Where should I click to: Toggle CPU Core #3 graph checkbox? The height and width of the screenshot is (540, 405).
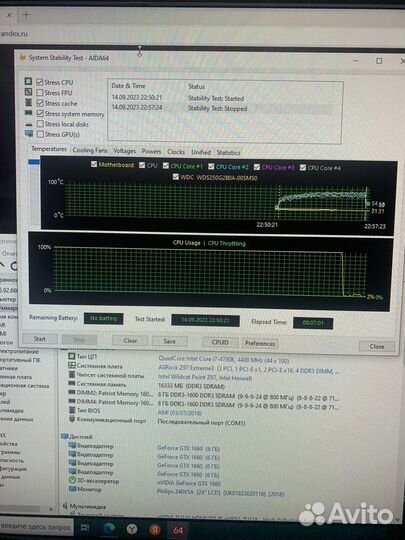click(257, 167)
